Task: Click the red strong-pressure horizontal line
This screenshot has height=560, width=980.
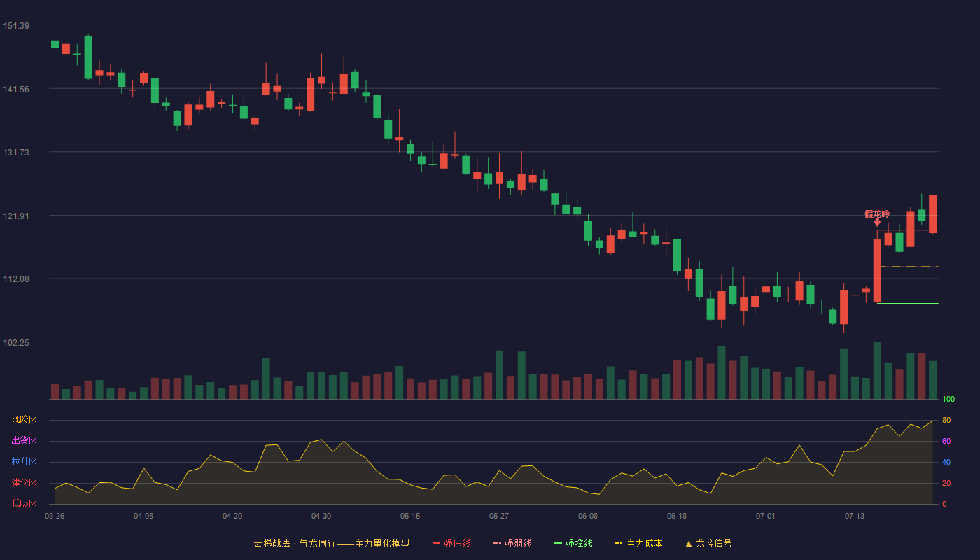Action: [907, 230]
